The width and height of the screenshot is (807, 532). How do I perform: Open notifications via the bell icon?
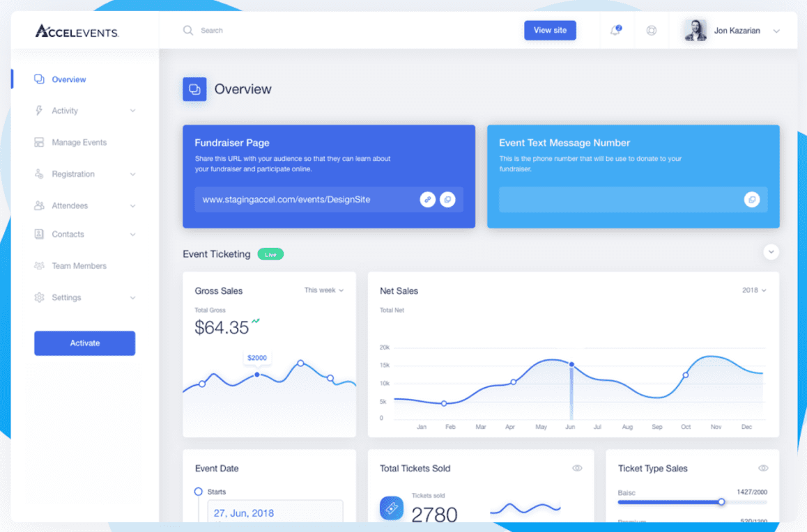pos(615,30)
